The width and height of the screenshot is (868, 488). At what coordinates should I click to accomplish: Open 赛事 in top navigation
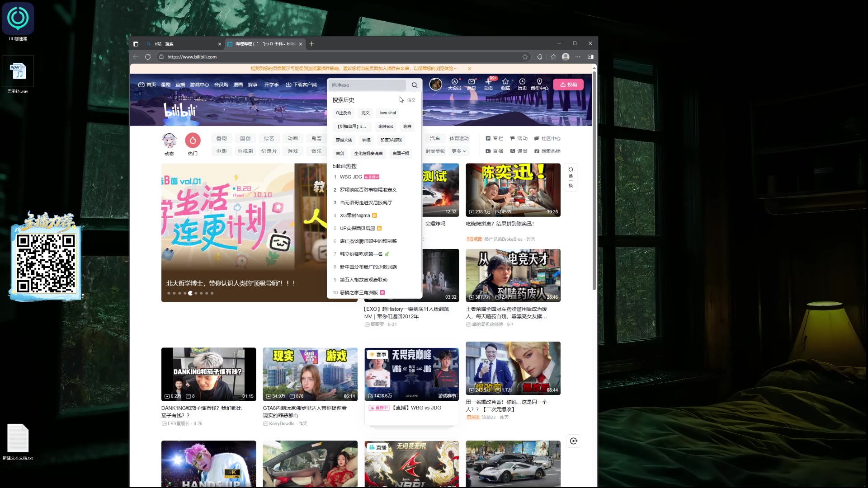click(253, 84)
